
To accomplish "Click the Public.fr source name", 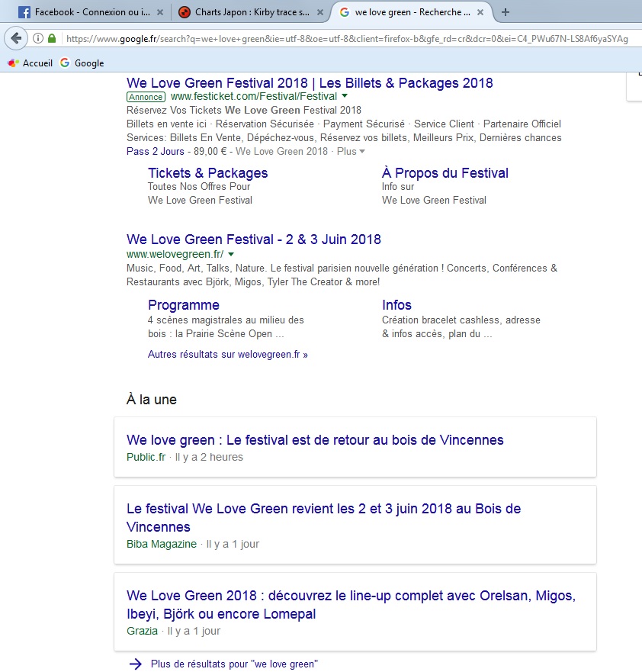I will 146,457.
